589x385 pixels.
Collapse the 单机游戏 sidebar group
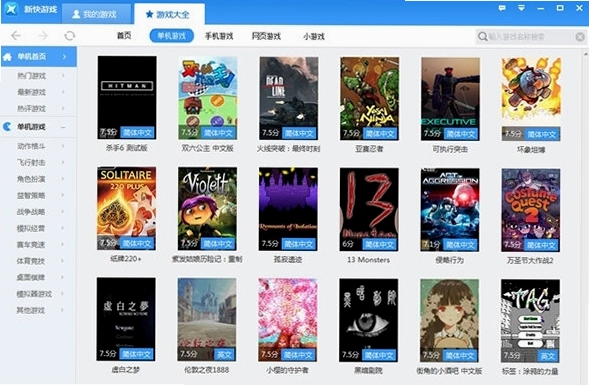63,127
